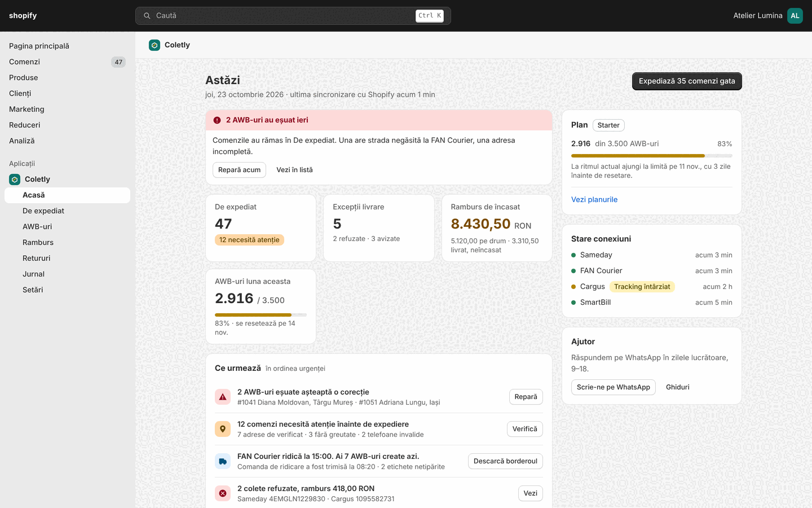
Task: Click Repară acum button
Action: click(x=239, y=170)
